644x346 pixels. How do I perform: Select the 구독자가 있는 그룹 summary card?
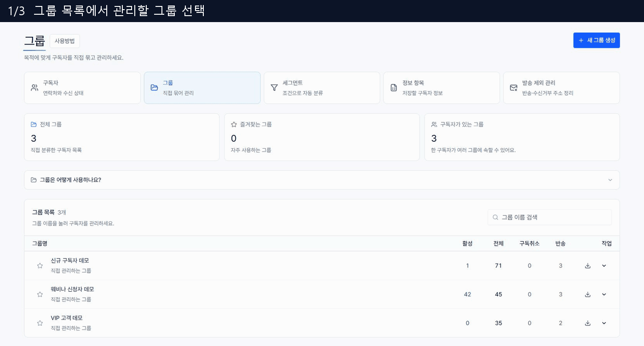click(x=522, y=137)
